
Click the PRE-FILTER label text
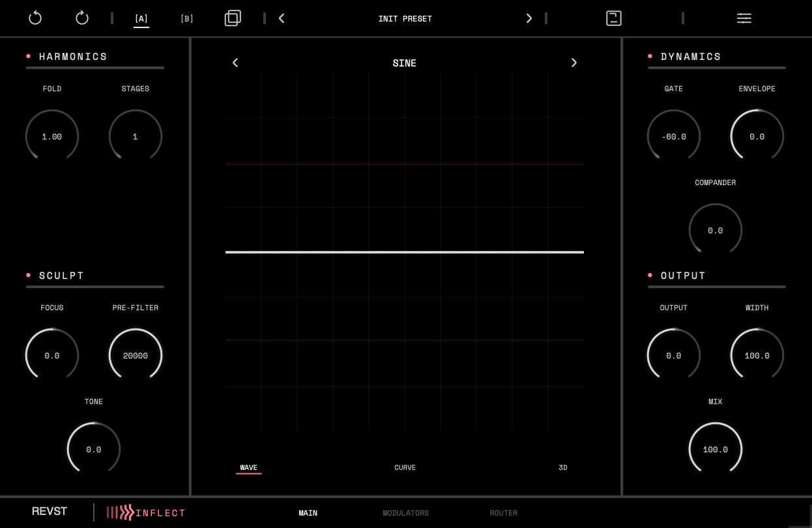pyautogui.click(x=136, y=308)
